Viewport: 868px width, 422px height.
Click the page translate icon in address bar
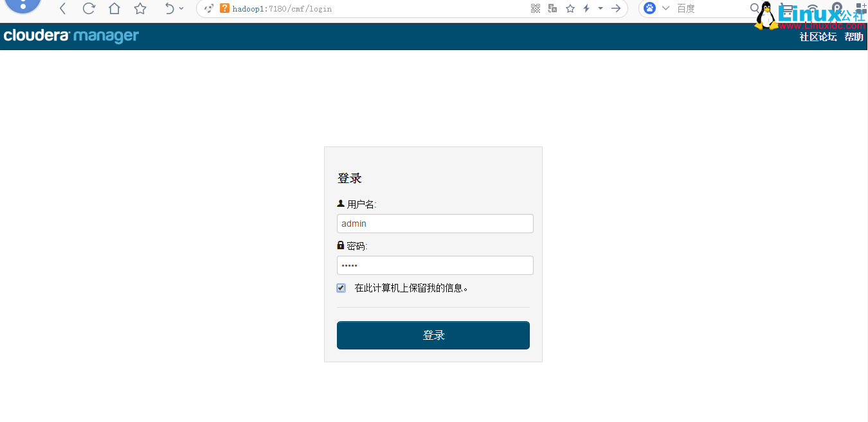551,8
